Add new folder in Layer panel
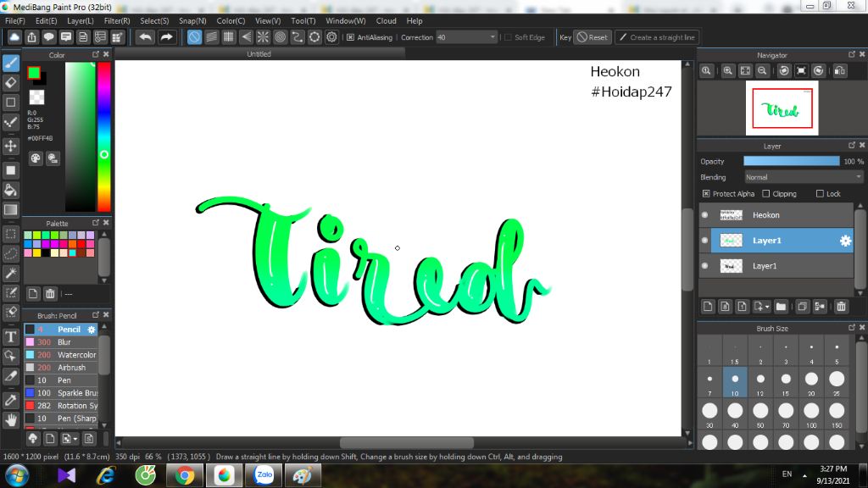The height and width of the screenshot is (488, 868). pyautogui.click(x=781, y=307)
